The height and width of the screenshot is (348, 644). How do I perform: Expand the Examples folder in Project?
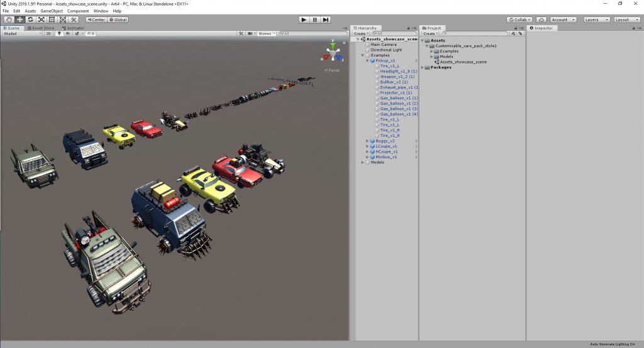[x=431, y=52]
